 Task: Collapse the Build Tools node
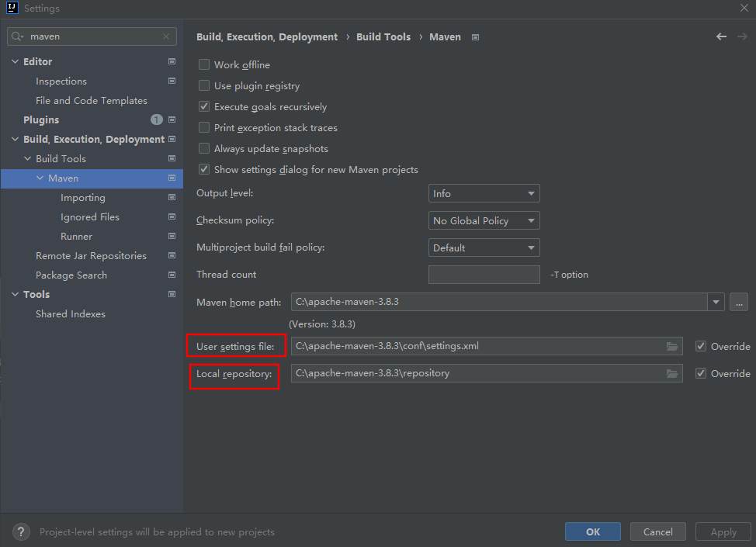pos(27,158)
